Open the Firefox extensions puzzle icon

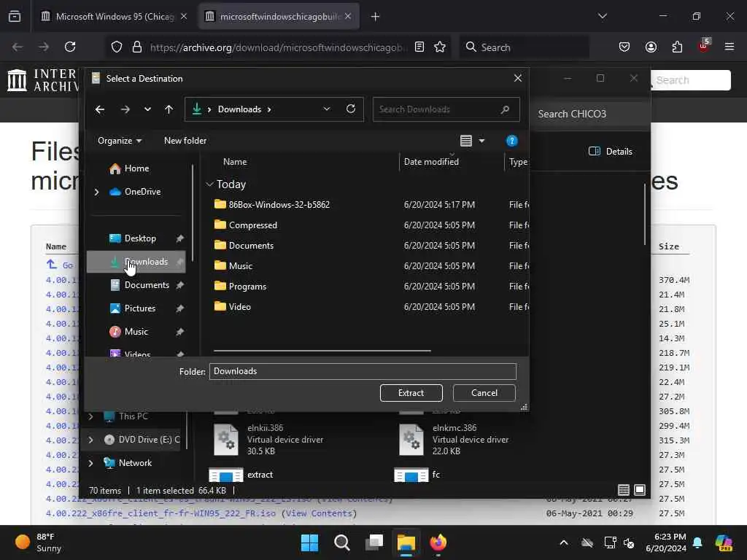click(x=677, y=47)
